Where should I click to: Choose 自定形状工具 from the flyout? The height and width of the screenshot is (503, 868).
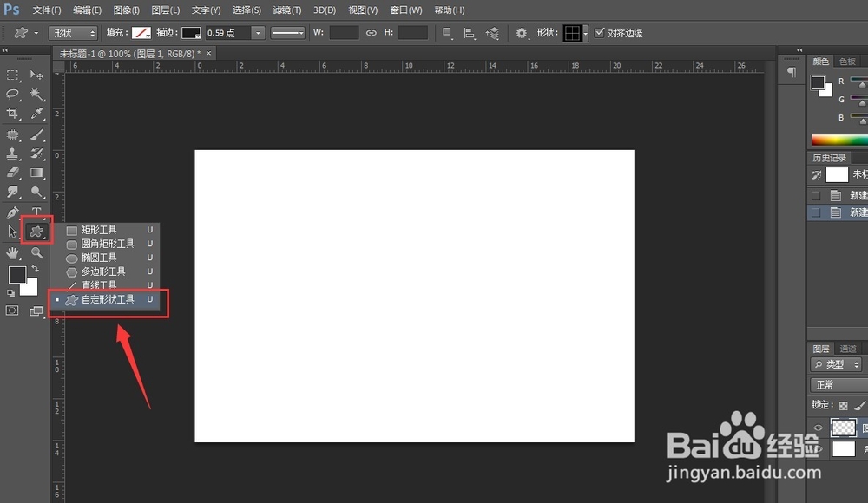tap(105, 299)
